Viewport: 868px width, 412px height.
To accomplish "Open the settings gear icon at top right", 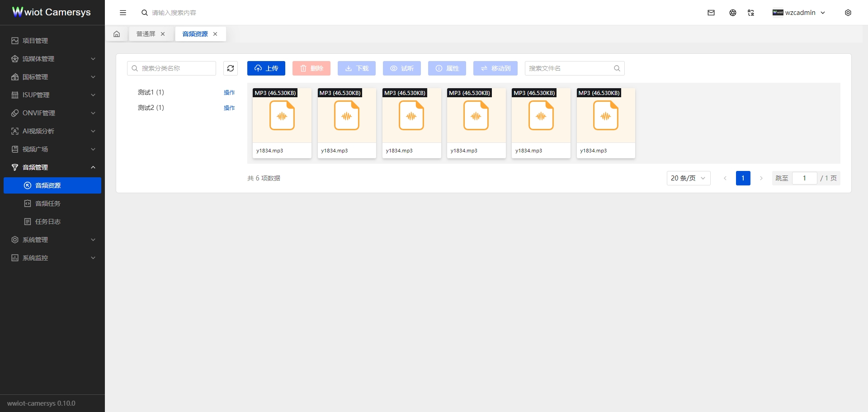I will [848, 13].
